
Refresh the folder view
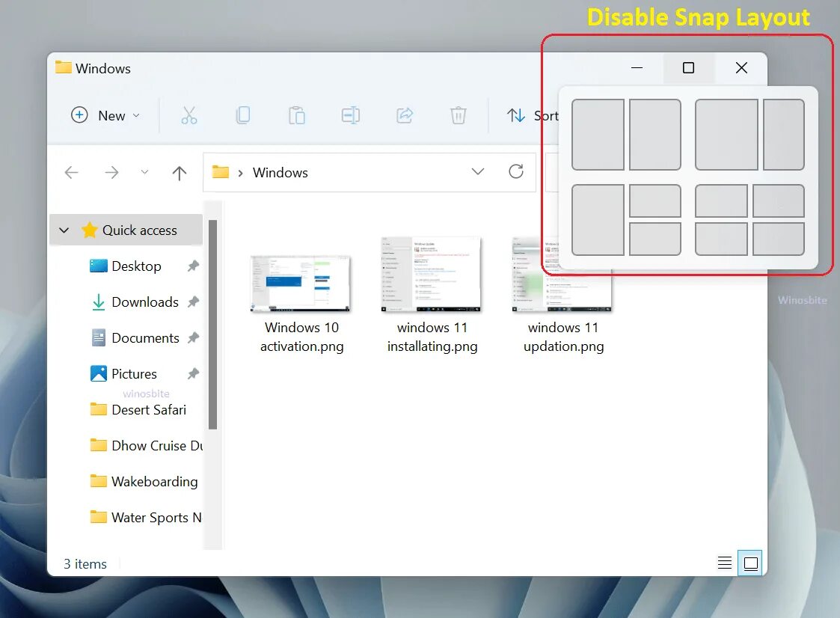516,171
